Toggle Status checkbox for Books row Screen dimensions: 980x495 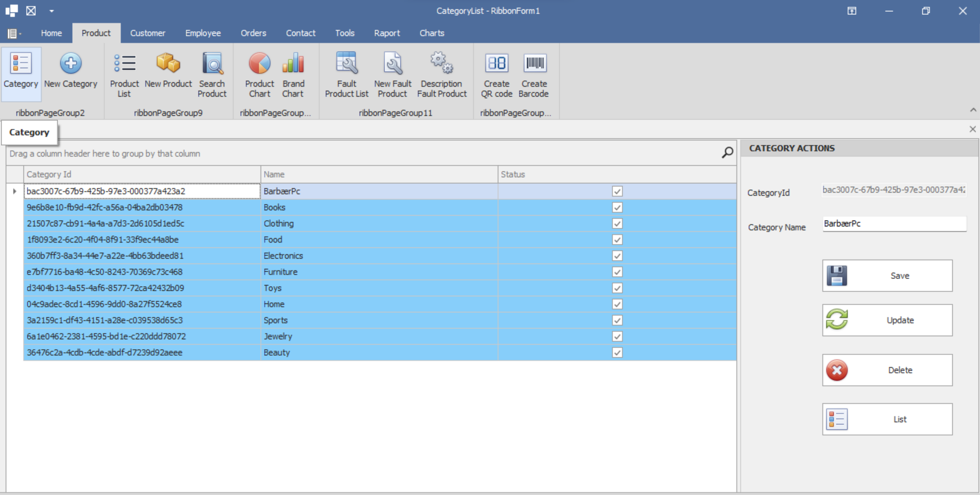tap(617, 207)
